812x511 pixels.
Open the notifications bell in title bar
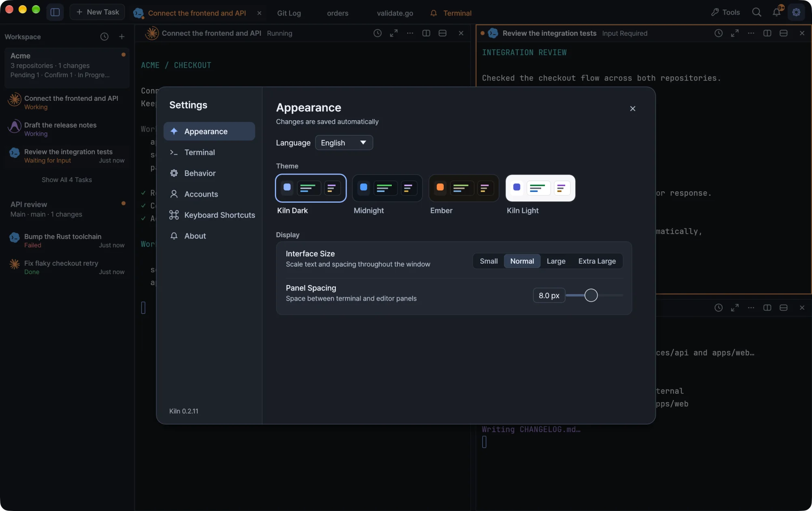[777, 12]
